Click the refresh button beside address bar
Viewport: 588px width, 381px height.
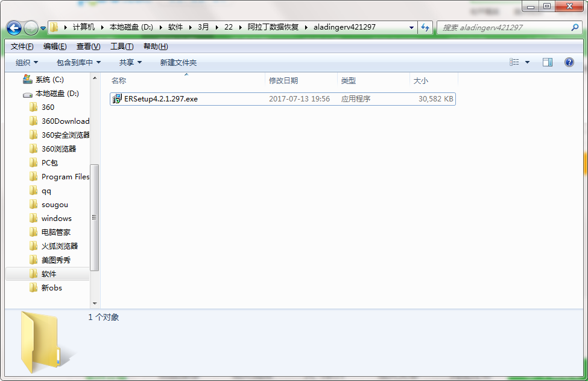coord(425,27)
